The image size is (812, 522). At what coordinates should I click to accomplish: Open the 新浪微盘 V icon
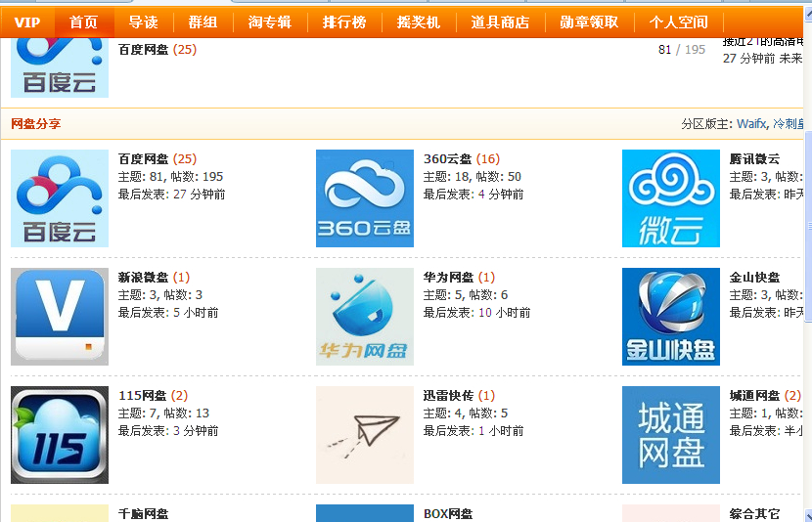[x=60, y=317]
